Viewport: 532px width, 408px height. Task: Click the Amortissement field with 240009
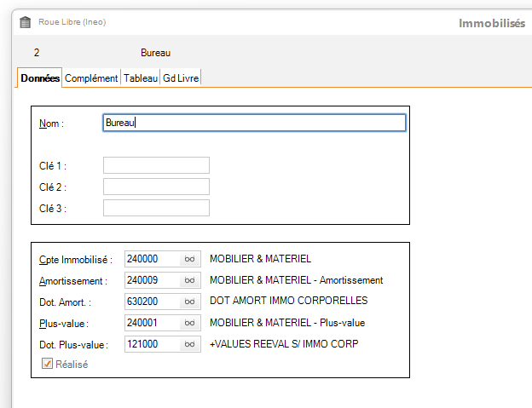tap(152, 280)
